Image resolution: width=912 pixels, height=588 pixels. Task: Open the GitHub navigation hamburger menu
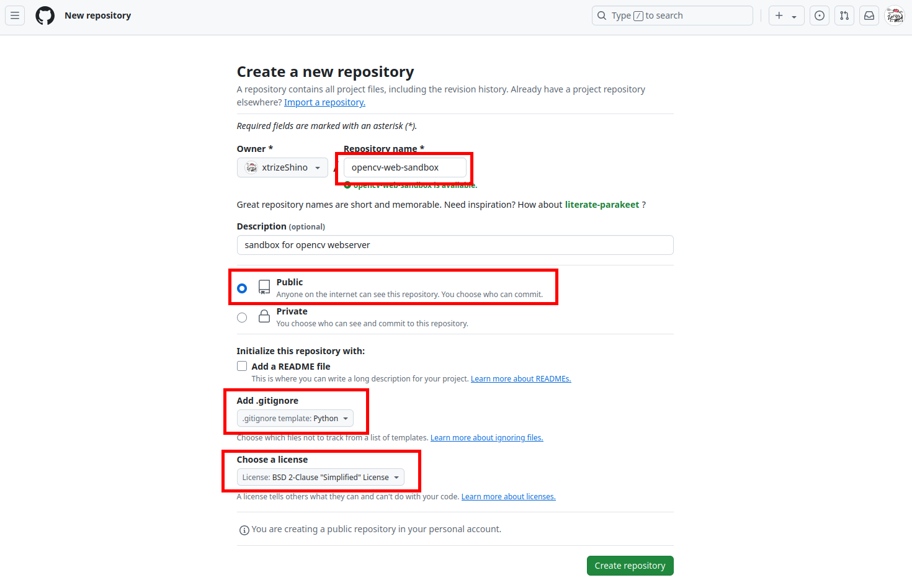pyautogui.click(x=15, y=15)
